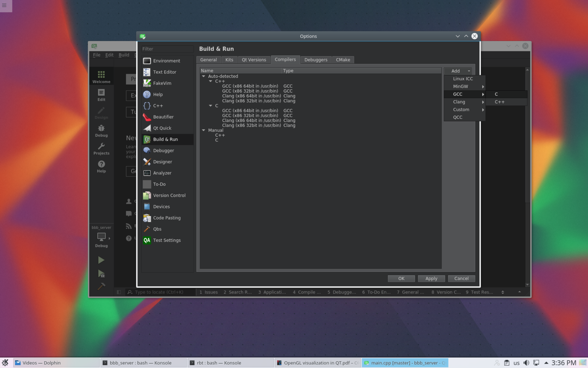Choose QCC from the Add menu

(x=465, y=117)
